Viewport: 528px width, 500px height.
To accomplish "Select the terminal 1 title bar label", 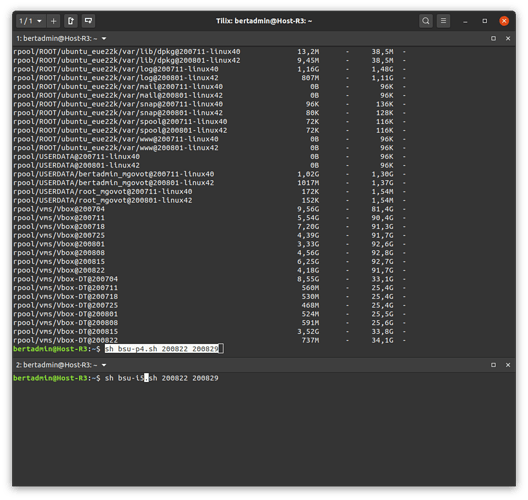I will [x=57, y=38].
